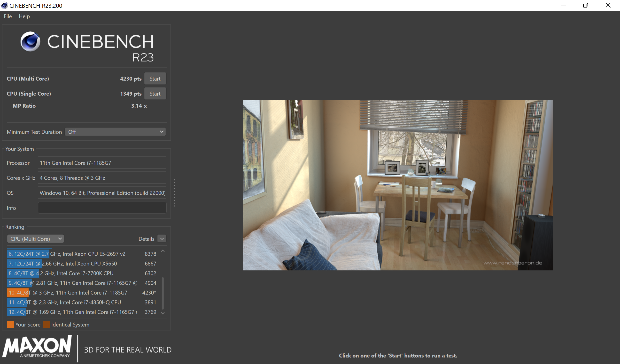620x364 pixels.
Task: Click the Maxon logo
Action: coord(37,346)
